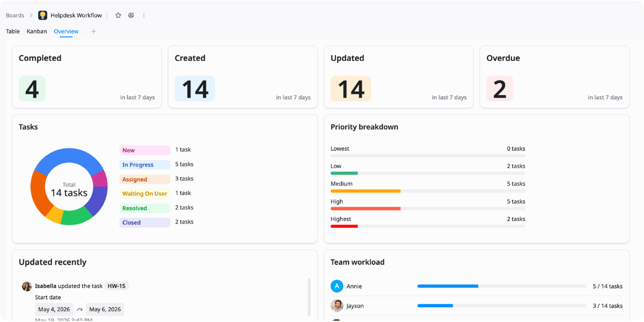This screenshot has height=322, width=644.
Task: Select the In Progress status label
Action: (x=144, y=164)
